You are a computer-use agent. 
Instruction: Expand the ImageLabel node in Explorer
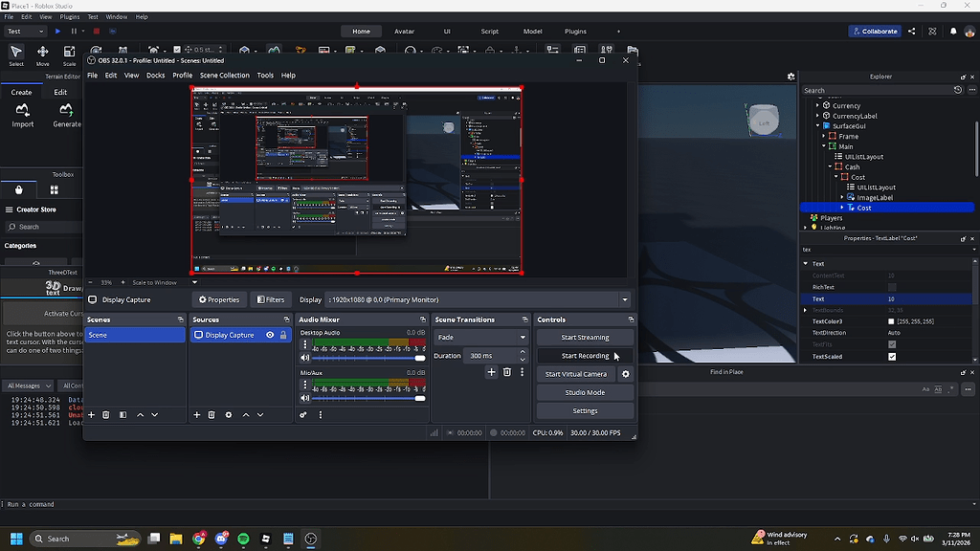[842, 197]
